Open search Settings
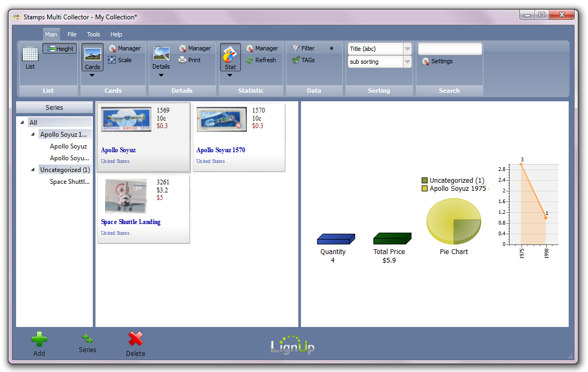Screen dimensions: 588x372 point(437,61)
